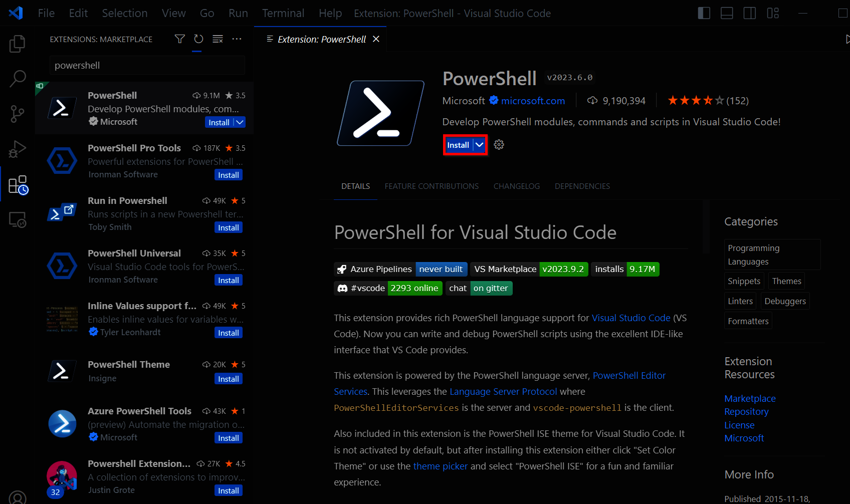
Task: Open the Source Control view
Action: tap(17, 114)
